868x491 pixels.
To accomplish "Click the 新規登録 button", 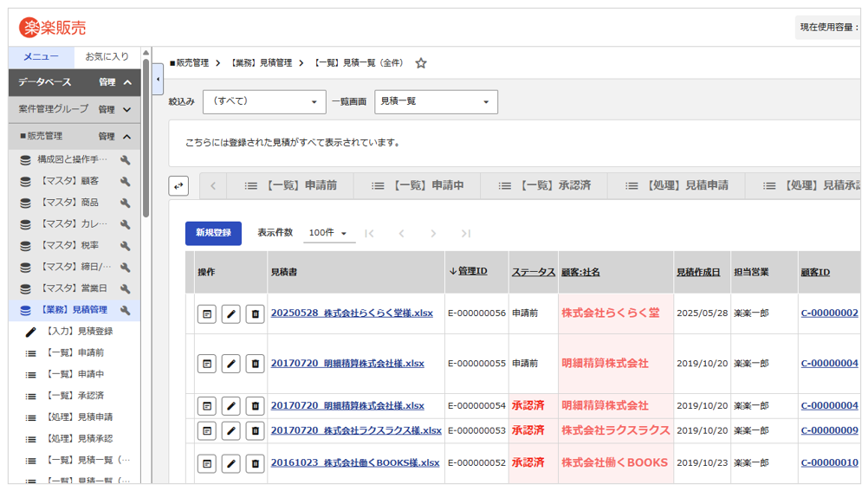I will [x=213, y=233].
